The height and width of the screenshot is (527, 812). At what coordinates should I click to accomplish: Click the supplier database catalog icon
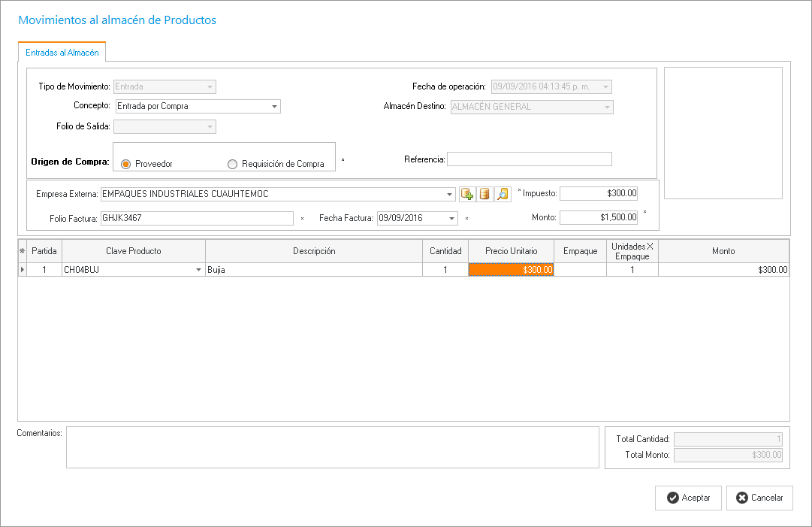click(484, 195)
